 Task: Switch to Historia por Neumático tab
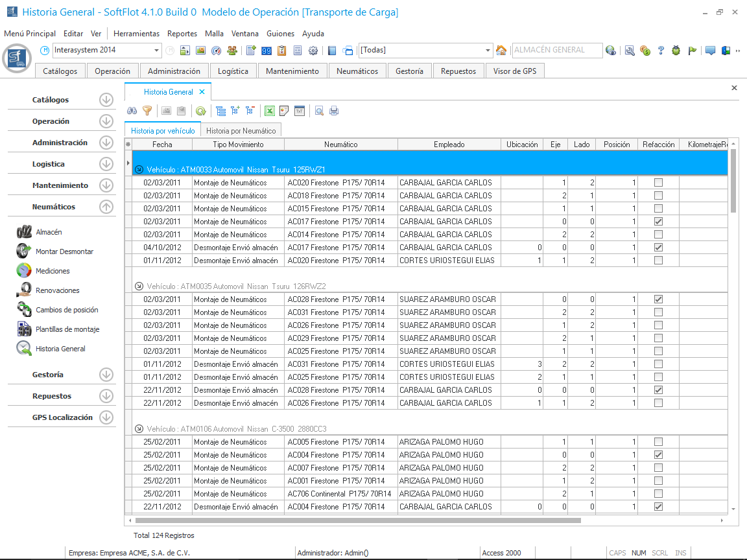coord(241,130)
